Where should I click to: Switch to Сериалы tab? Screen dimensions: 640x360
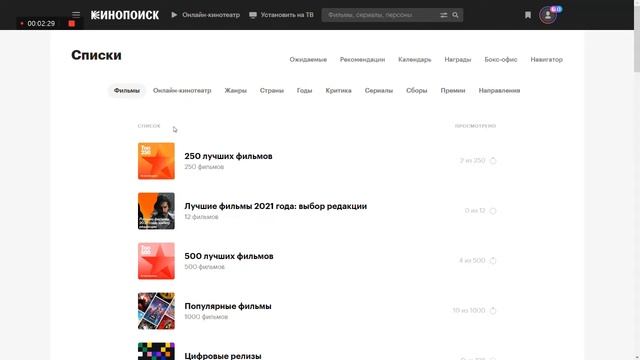(x=379, y=91)
